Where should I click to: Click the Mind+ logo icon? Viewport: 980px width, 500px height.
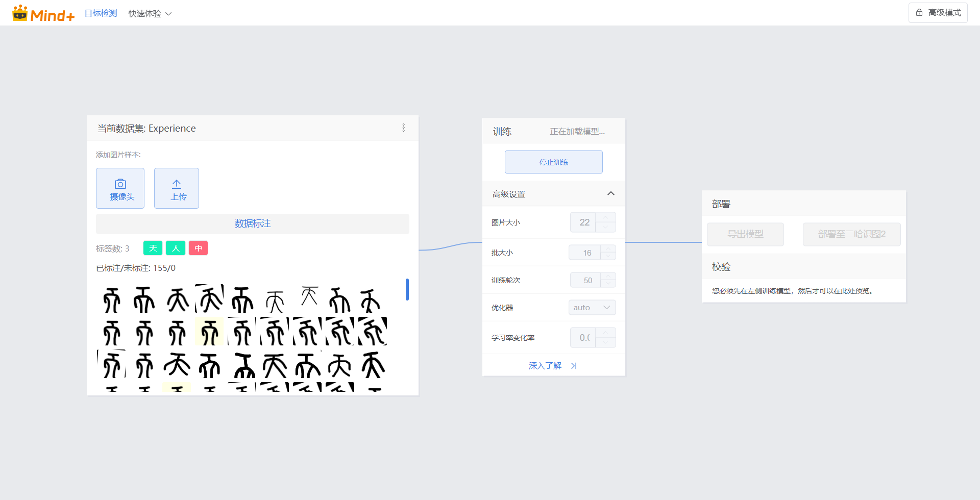pos(20,13)
